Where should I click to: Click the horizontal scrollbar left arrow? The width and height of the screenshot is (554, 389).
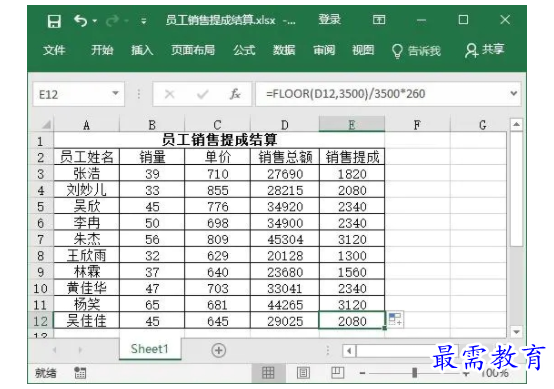tap(349, 351)
